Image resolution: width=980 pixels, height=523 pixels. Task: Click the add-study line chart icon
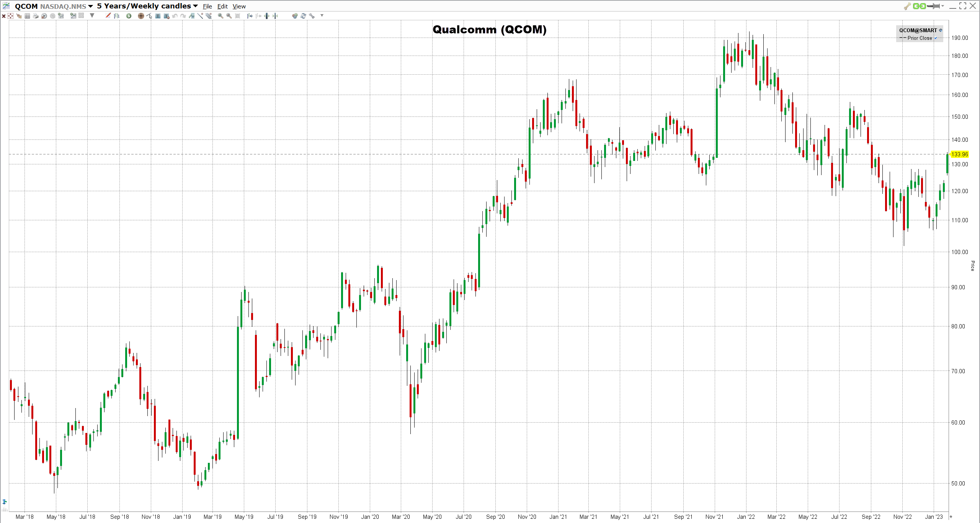73,16
